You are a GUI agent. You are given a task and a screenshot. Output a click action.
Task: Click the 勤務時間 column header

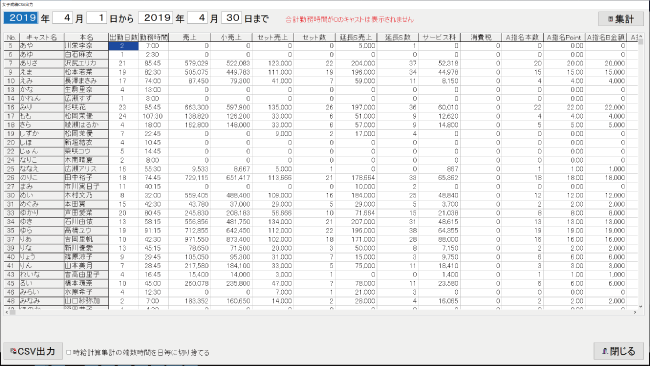click(x=153, y=37)
